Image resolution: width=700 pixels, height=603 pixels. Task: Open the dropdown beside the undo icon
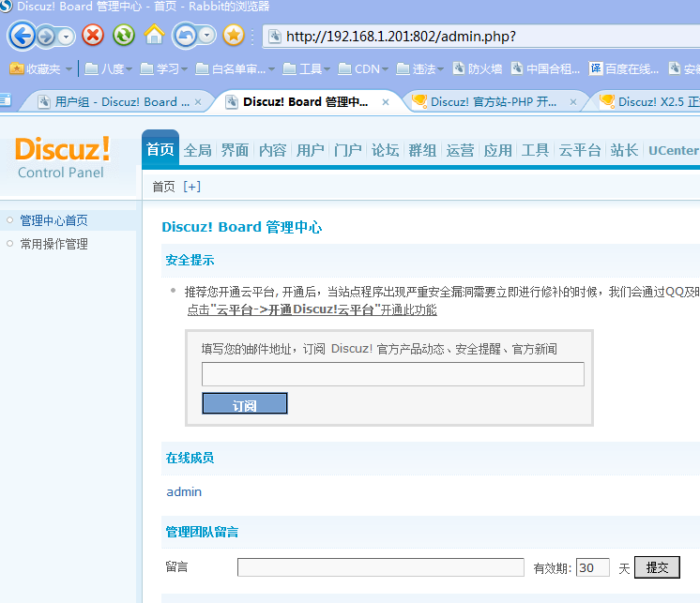207,36
